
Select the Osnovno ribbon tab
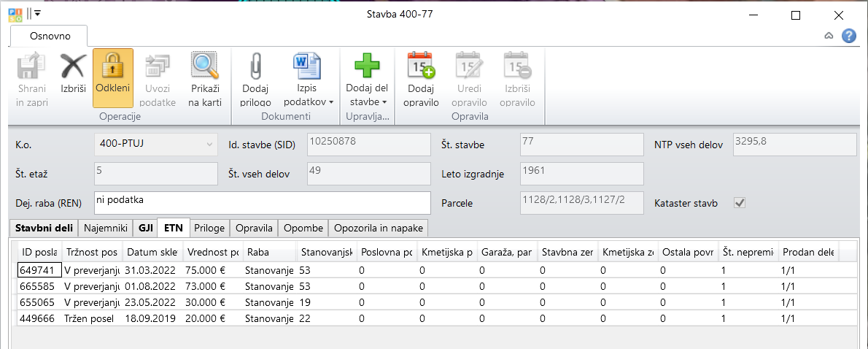[50, 35]
